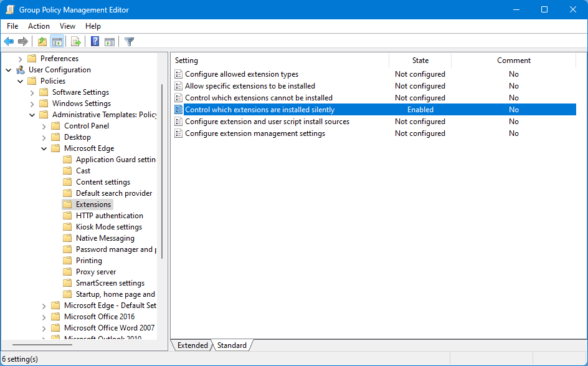Screen dimensions: 588x366
Task: Open the File menu
Action: pyautogui.click(x=12, y=26)
